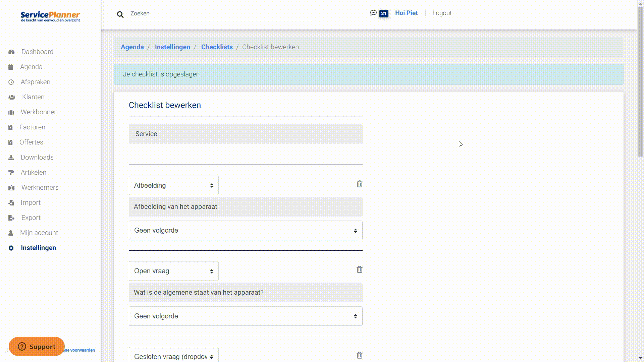The height and width of the screenshot is (362, 644).
Task: Open the Afbeelding question type dropdown
Action: 173,185
